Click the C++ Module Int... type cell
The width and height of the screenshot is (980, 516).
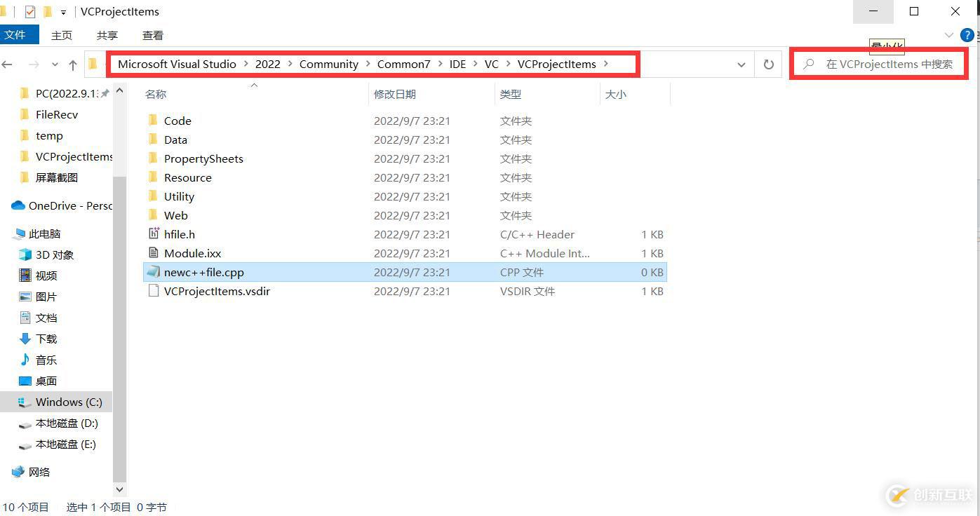(x=545, y=253)
